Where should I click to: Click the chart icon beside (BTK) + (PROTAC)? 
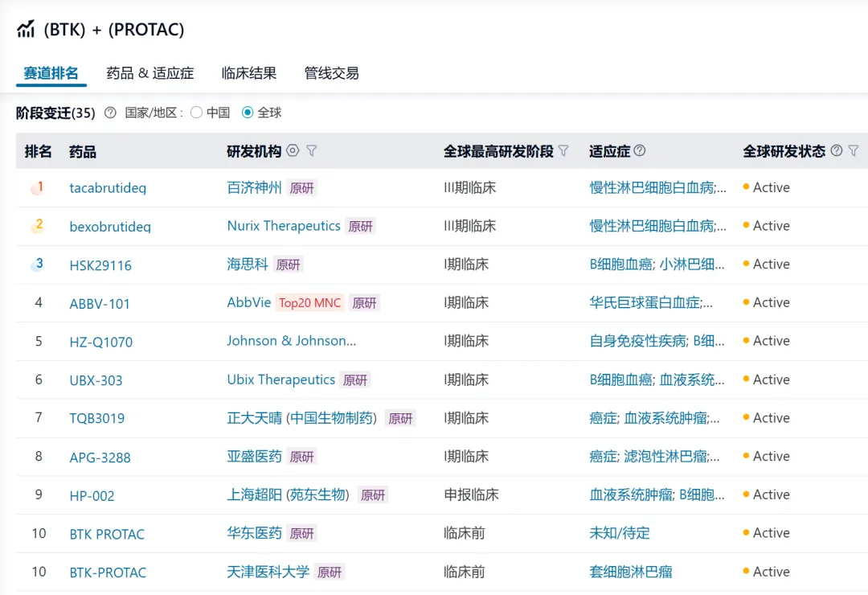(26, 29)
